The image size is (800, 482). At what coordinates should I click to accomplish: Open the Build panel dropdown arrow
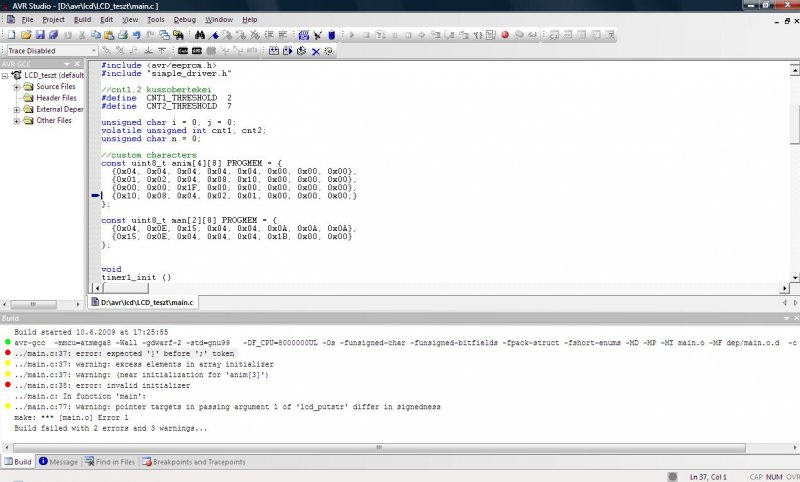[786, 318]
